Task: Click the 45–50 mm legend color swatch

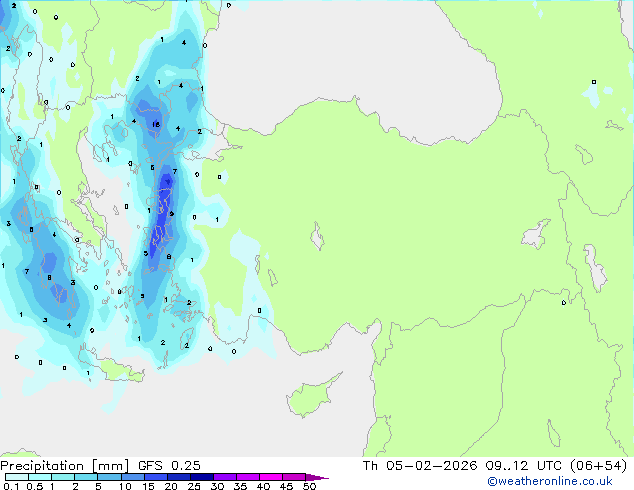Action: 294,477
